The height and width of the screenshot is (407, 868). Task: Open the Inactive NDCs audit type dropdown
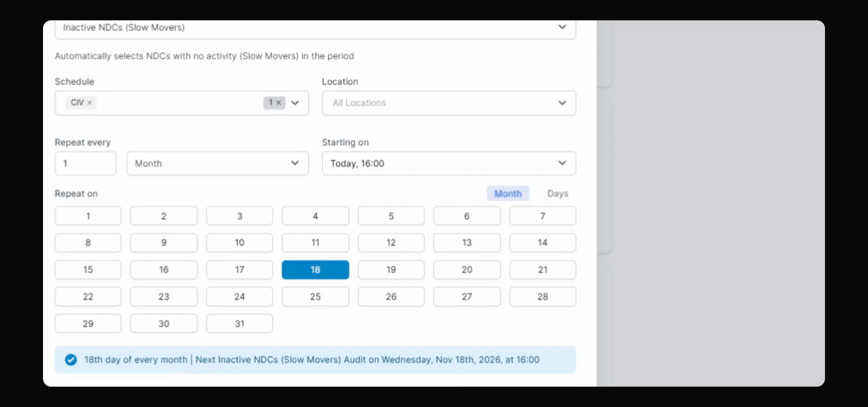[x=315, y=27]
